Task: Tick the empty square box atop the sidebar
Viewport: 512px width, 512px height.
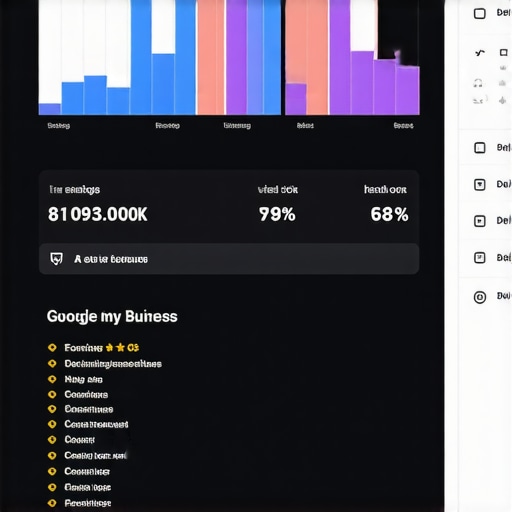Action: click(x=480, y=14)
